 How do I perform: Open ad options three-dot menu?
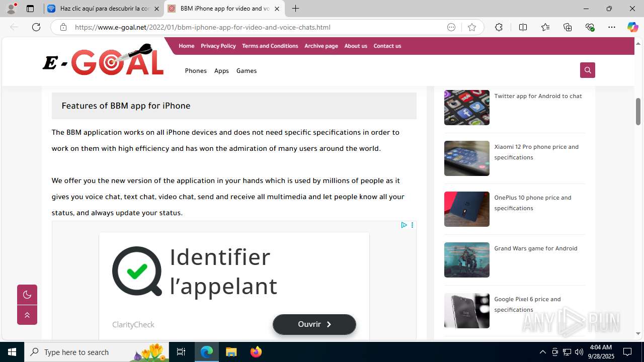tap(412, 225)
